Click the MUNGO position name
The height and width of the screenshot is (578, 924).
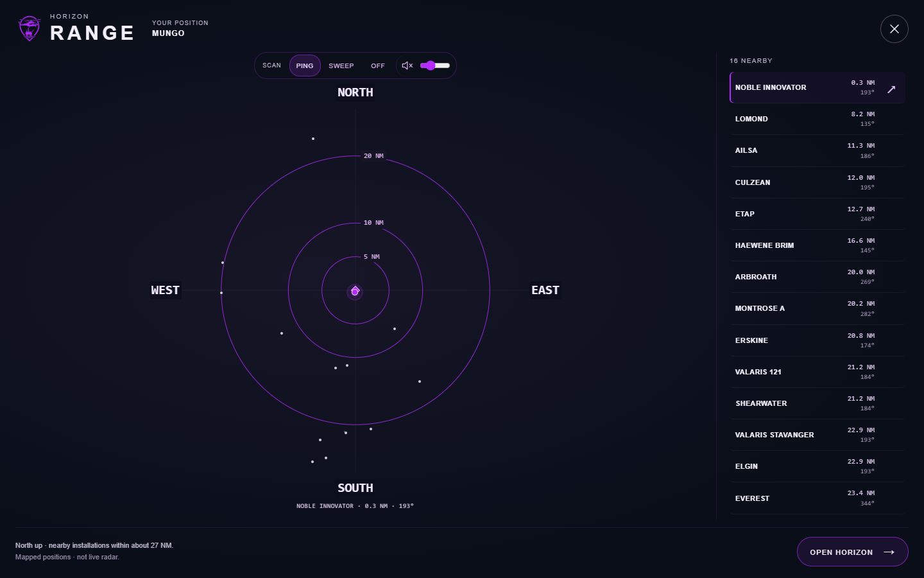(x=168, y=33)
